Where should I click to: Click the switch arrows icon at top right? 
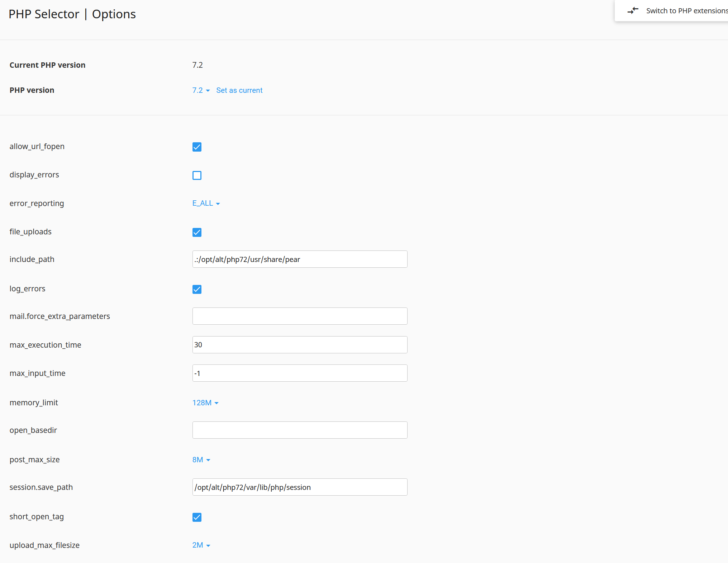[x=633, y=10]
